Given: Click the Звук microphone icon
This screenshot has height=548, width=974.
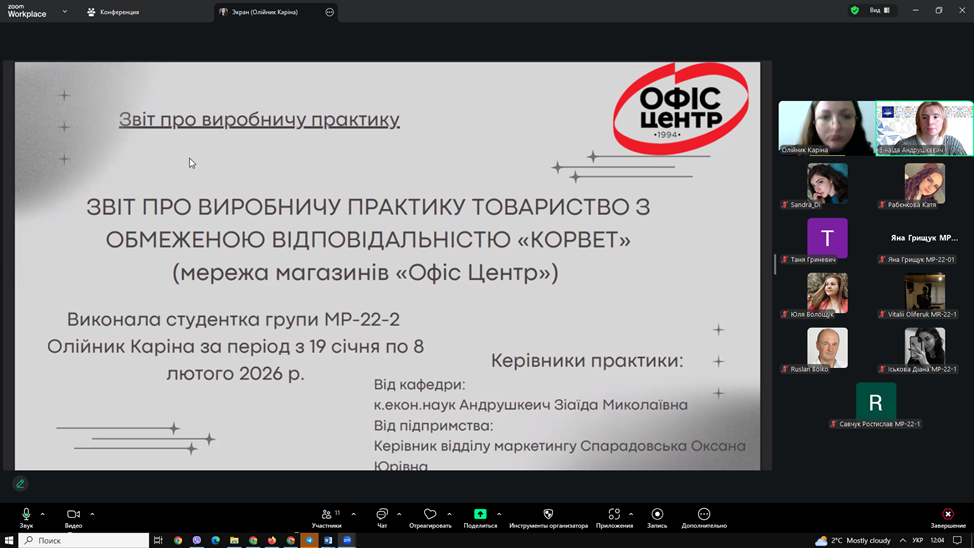Looking at the screenshot, I should [x=26, y=514].
